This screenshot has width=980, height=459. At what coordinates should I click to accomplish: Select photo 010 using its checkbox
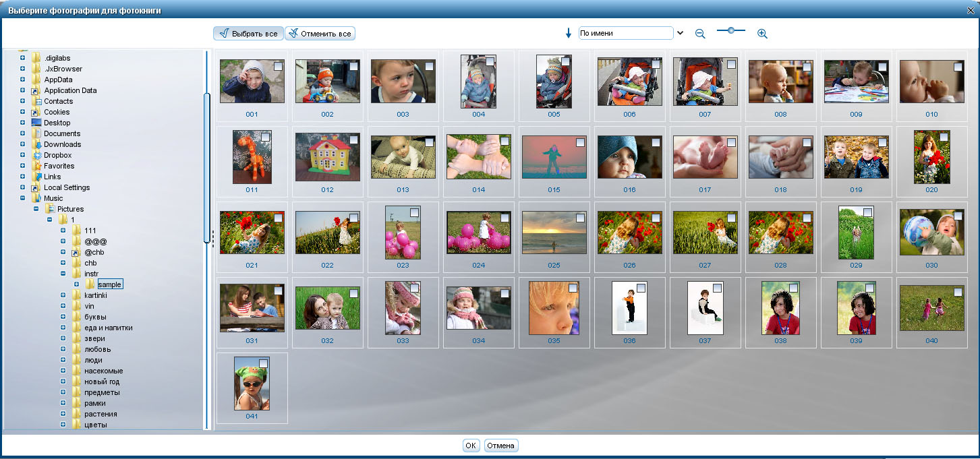[958, 65]
